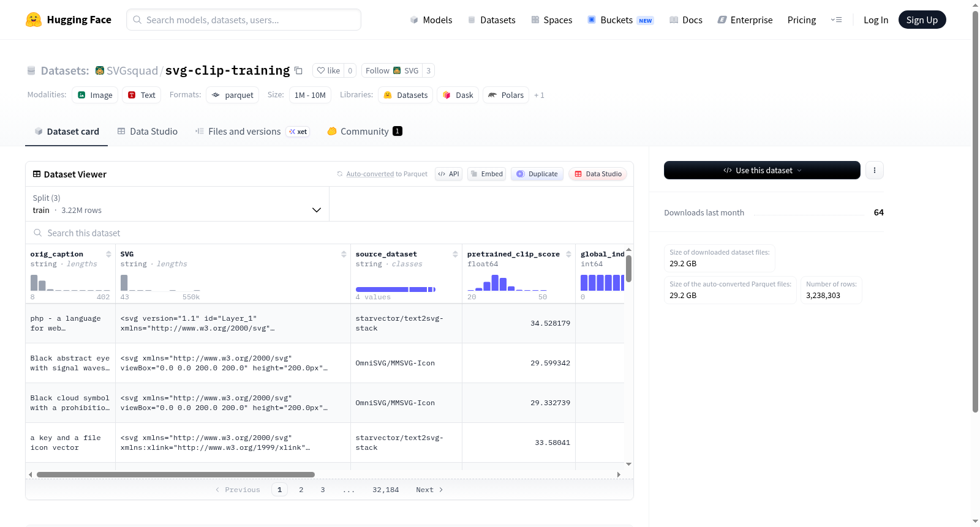Copy dataset name with copy icon
This screenshot has width=980, height=527.
(x=298, y=70)
